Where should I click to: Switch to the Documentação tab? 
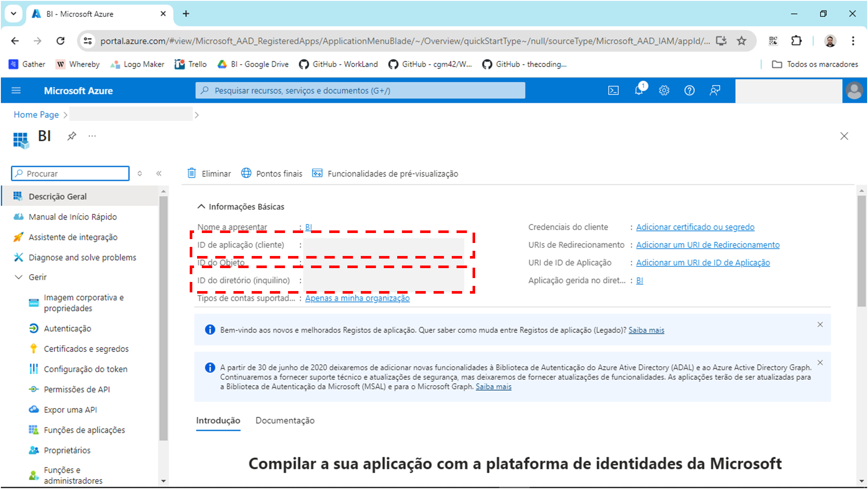click(285, 420)
